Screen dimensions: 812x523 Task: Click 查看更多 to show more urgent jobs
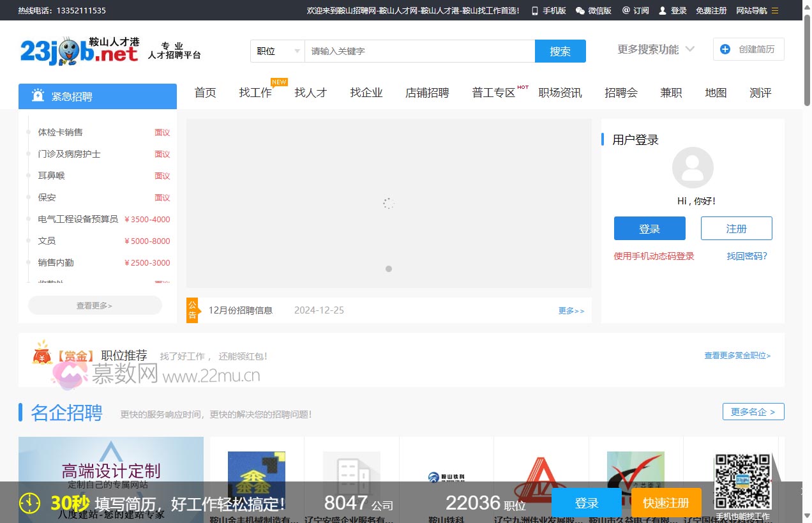coord(94,305)
